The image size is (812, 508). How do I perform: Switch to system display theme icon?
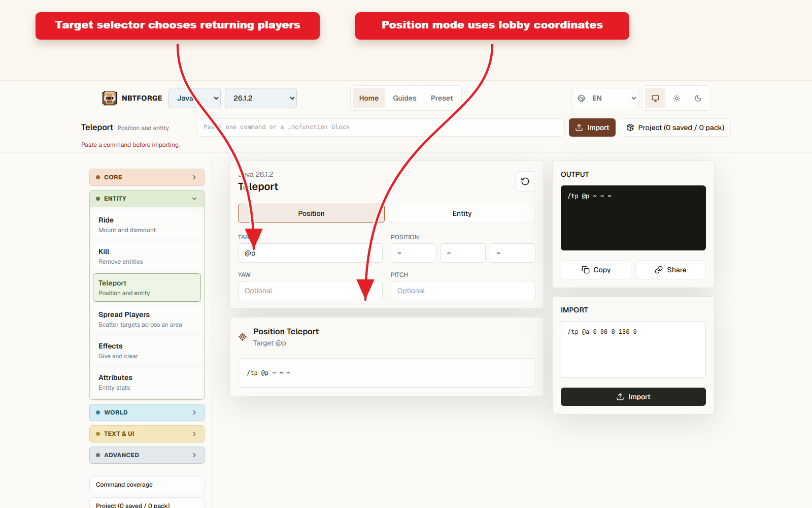(655, 98)
